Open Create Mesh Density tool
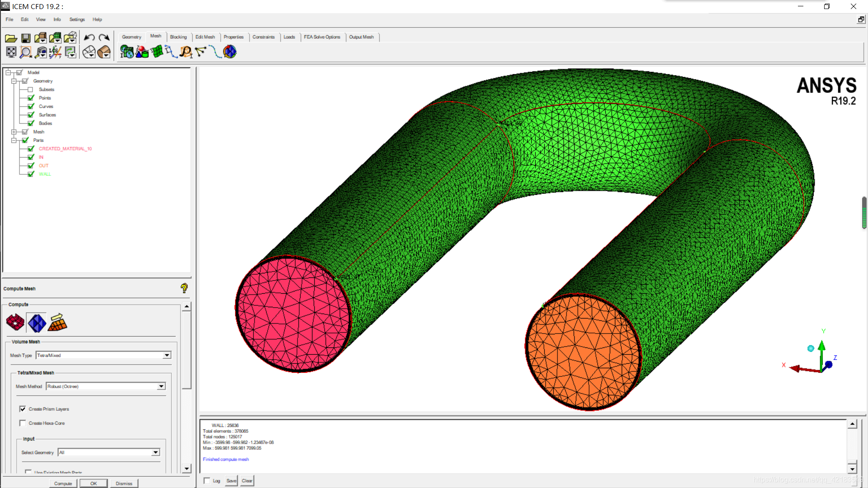 click(186, 52)
